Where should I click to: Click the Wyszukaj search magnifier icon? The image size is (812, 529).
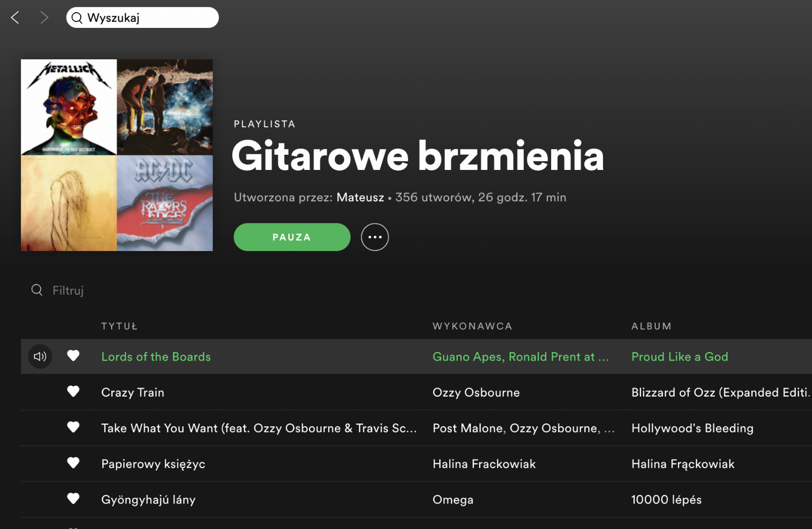click(77, 18)
